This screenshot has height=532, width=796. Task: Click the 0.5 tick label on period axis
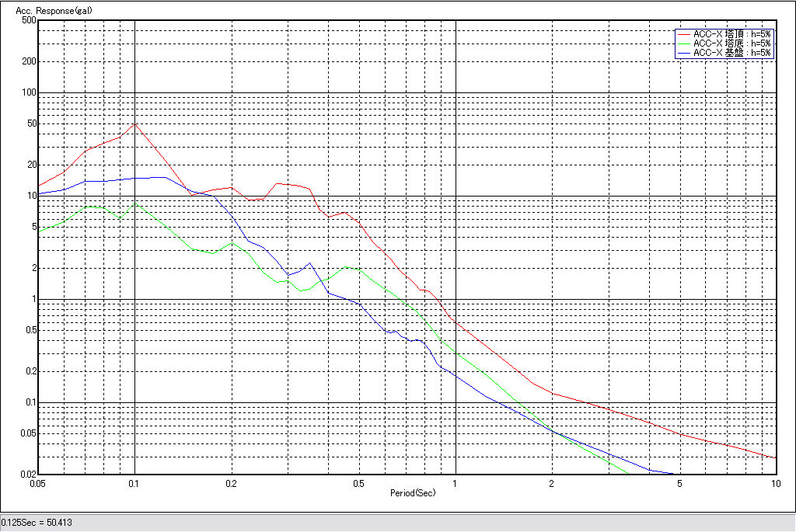pos(358,483)
